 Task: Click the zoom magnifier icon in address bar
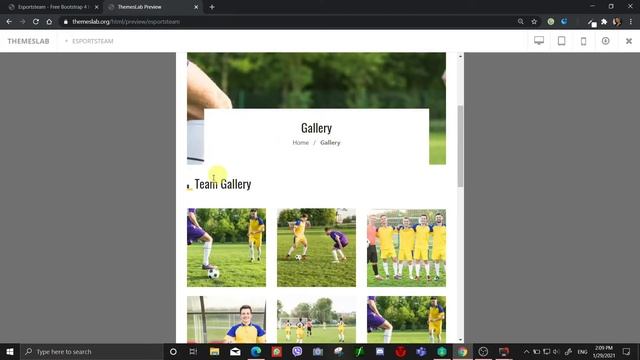point(520,22)
